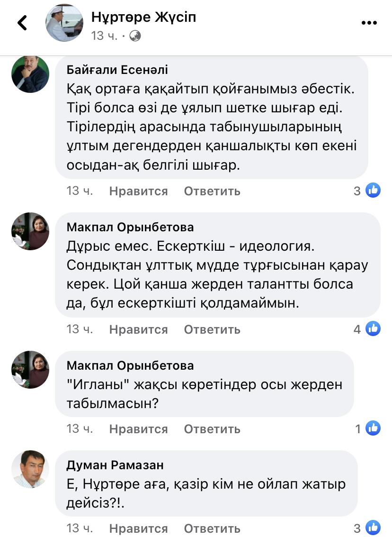This screenshot has height=537, width=392.
Task: Open Нұртөре Жүсіп profile name in header
Action: (x=143, y=18)
